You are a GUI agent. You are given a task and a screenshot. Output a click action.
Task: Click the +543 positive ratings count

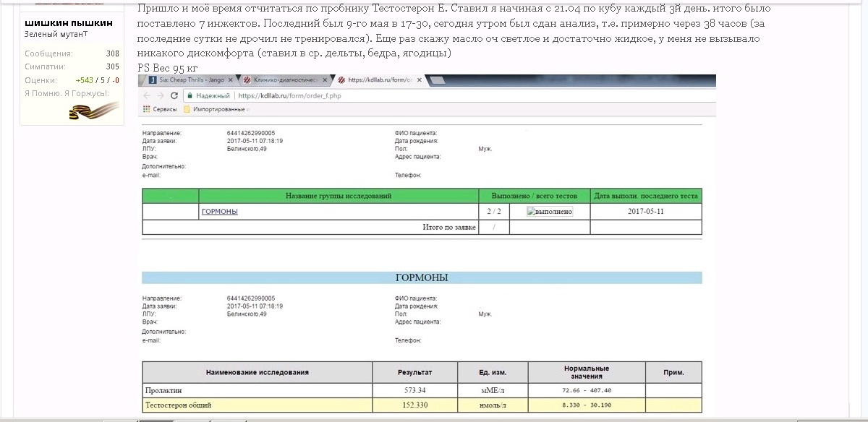[x=85, y=80]
